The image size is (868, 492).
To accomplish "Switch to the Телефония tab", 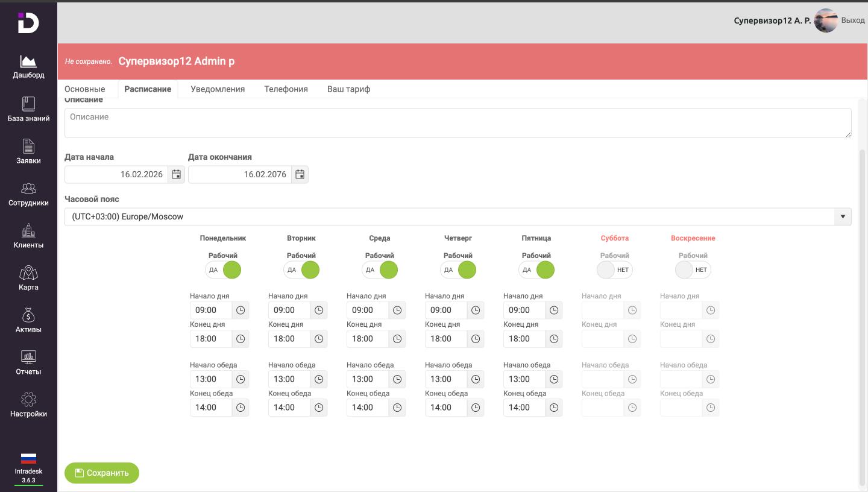I will tap(286, 89).
